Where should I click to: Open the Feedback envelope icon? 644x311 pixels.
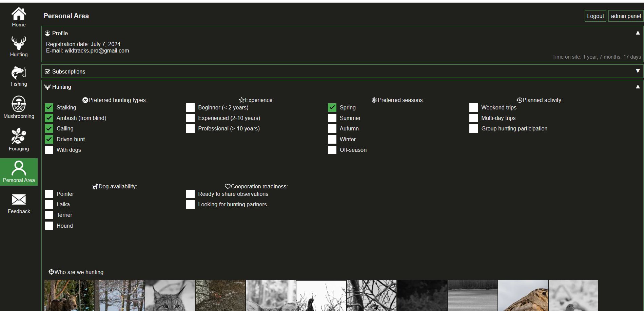(19, 200)
